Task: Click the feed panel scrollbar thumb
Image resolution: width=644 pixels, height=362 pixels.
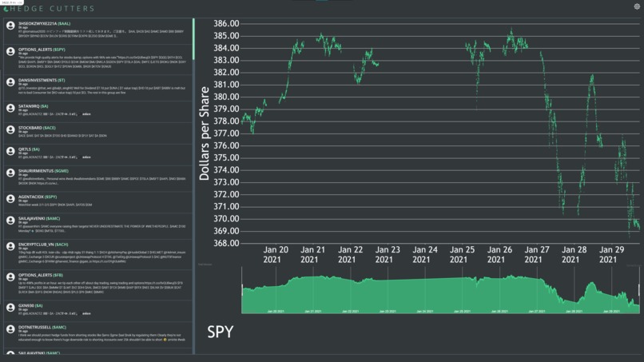Action: pyautogui.click(x=193, y=39)
